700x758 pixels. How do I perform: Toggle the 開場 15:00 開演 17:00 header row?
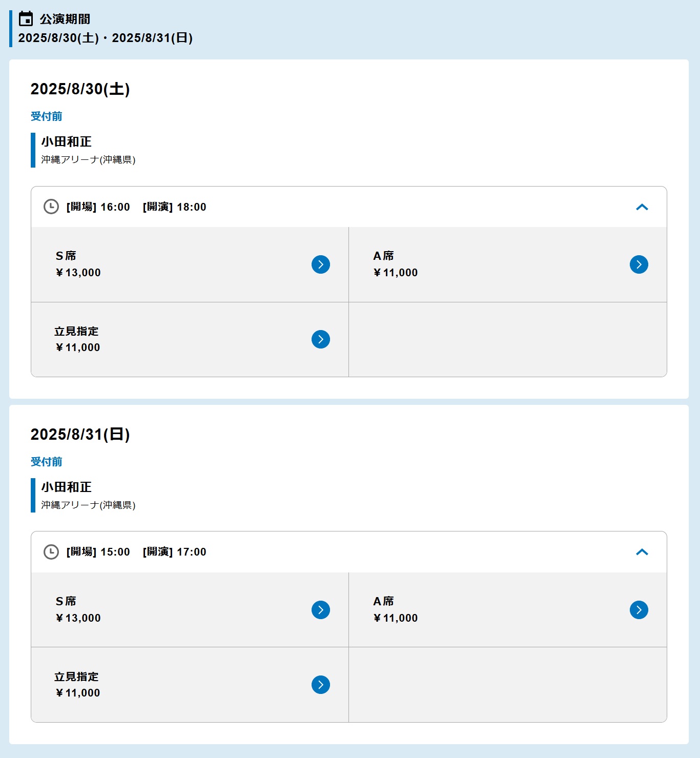[349, 552]
